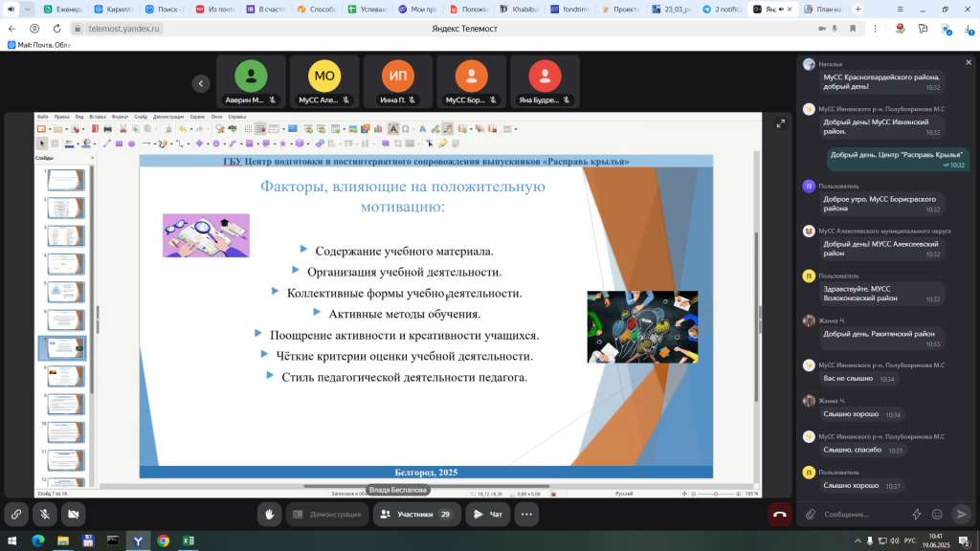
Task: Select participant tile МуСС Але... with MO avatar
Action: pyautogui.click(x=323, y=82)
